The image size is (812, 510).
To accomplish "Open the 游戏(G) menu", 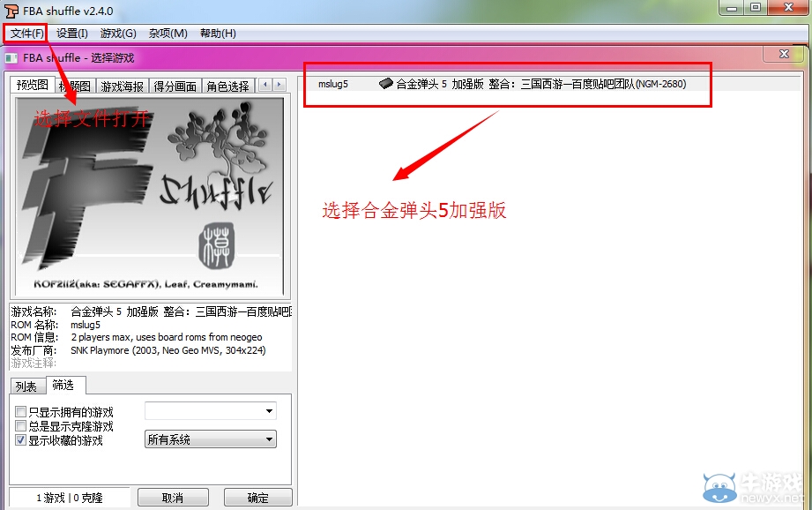I will 118,34.
